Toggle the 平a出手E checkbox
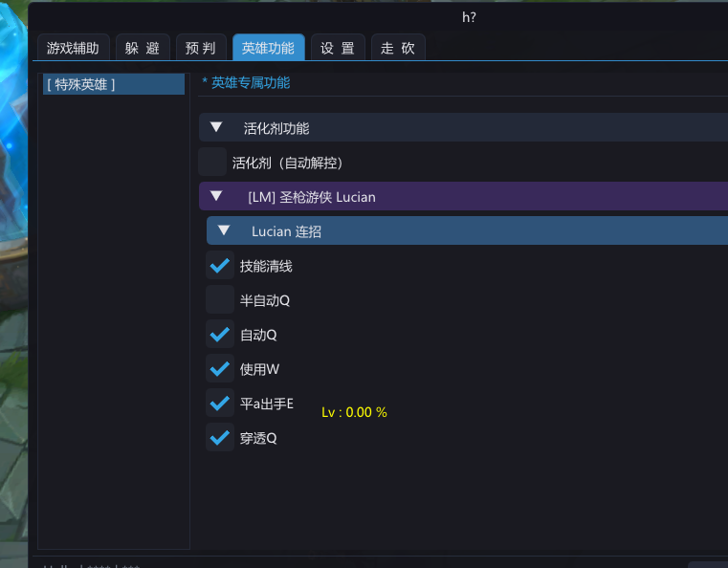728x568 pixels. coord(220,404)
